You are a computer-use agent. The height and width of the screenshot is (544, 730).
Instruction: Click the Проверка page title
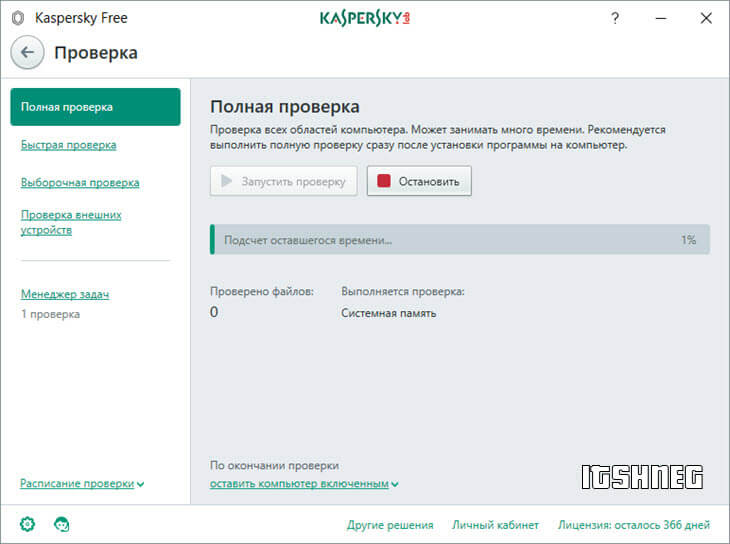click(x=96, y=53)
